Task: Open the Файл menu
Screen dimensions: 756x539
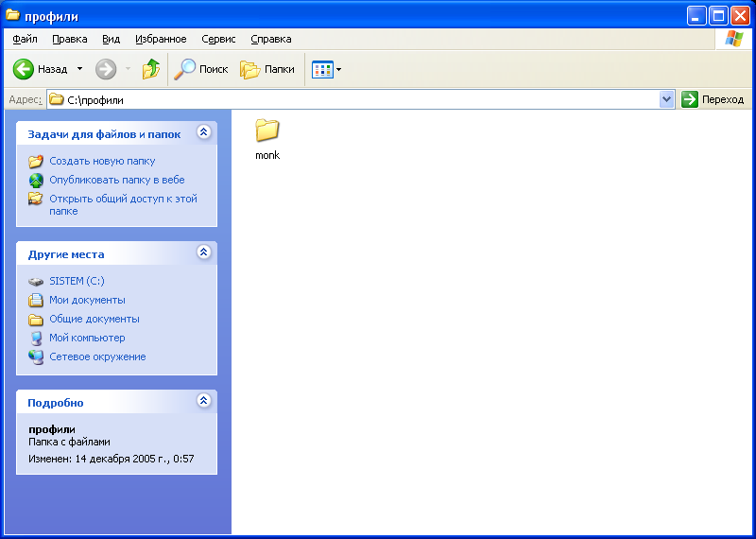Action: coord(26,39)
